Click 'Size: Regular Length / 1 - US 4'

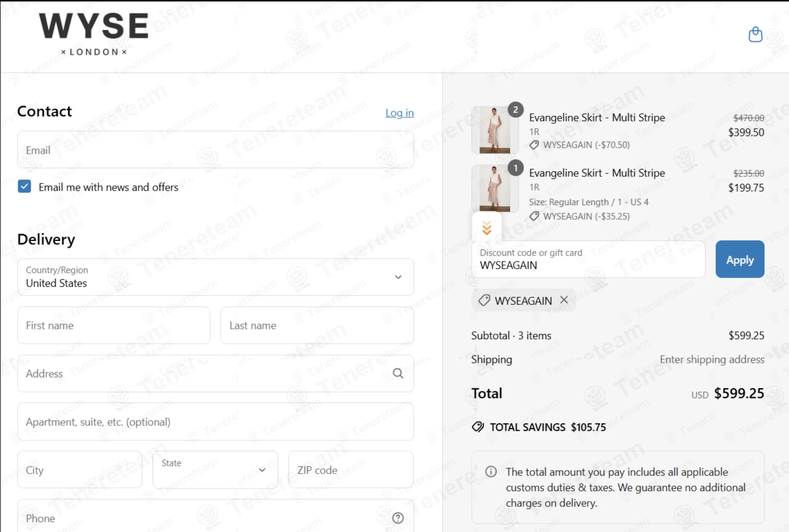(588, 202)
